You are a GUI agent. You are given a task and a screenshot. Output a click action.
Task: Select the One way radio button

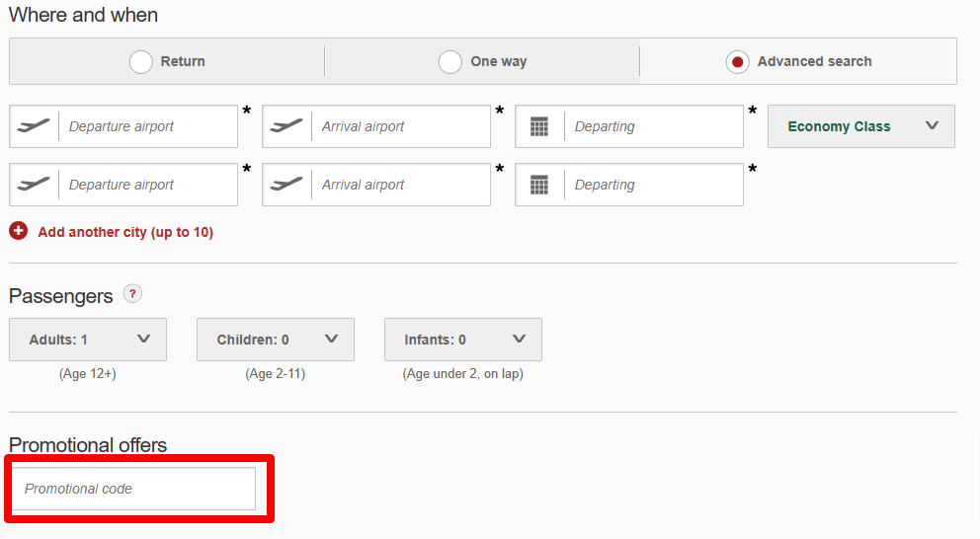point(450,62)
